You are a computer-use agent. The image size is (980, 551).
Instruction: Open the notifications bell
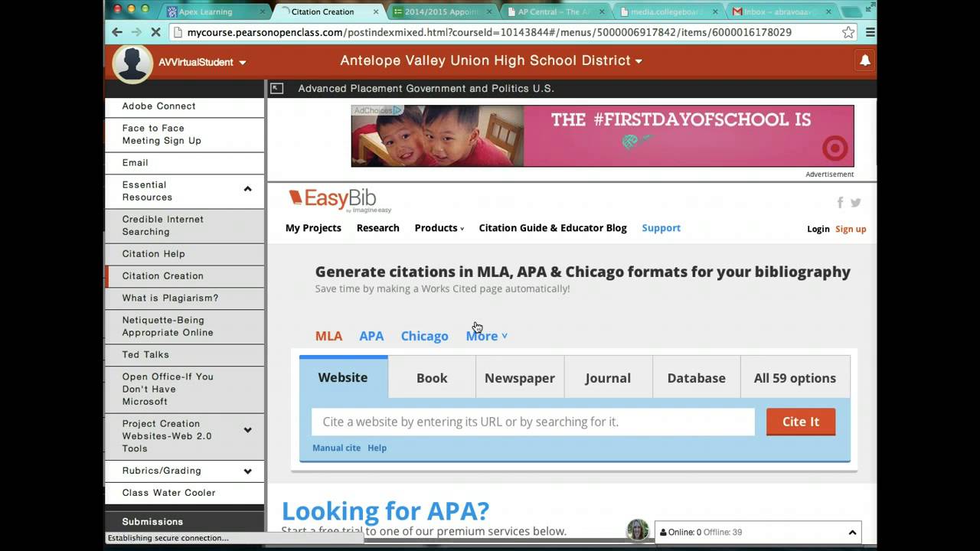(x=865, y=60)
